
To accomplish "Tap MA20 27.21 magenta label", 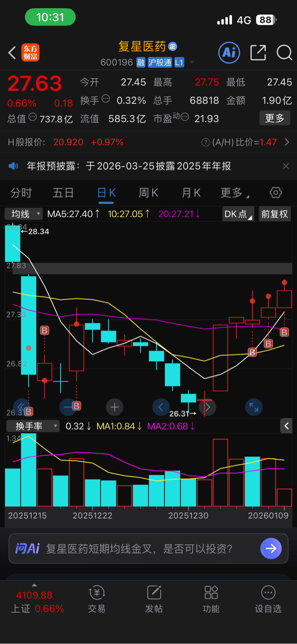I will (x=179, y=214).
